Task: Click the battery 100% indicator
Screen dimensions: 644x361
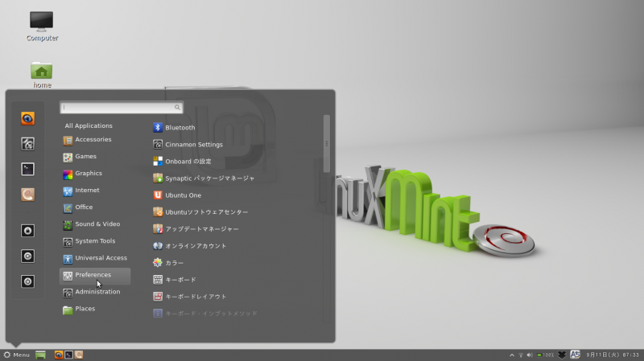Action: 546,355
